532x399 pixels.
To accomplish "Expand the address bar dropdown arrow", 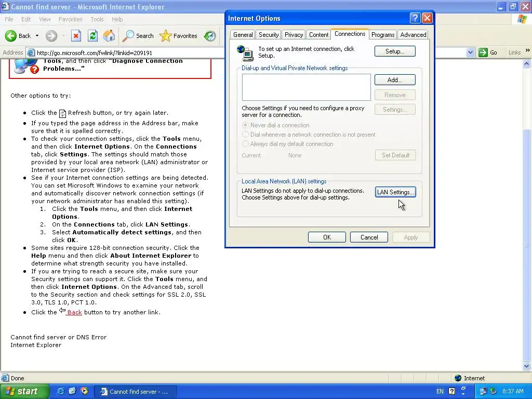I will pos(470,52).
